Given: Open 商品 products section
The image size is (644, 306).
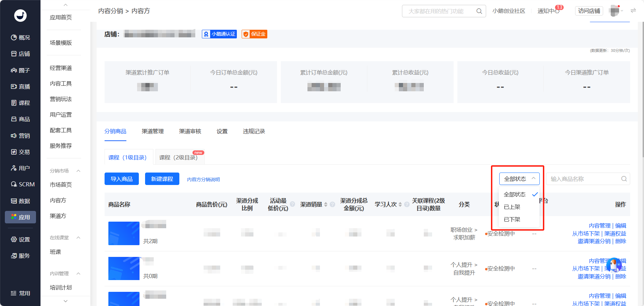Looking at the screenshot, I should click(20, 119).
